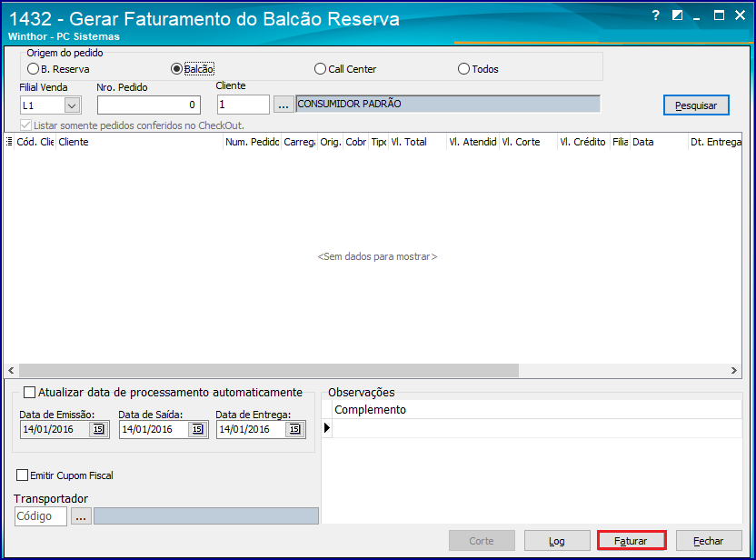Sort by Data column header
This screenshot has width=756, height=560.
659,142
